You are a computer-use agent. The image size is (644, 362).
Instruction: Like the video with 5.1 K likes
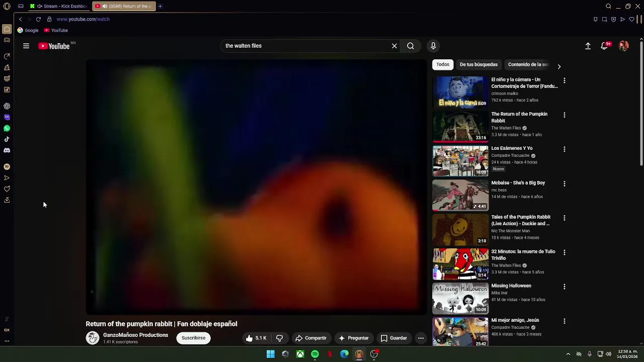coord(256,338)
